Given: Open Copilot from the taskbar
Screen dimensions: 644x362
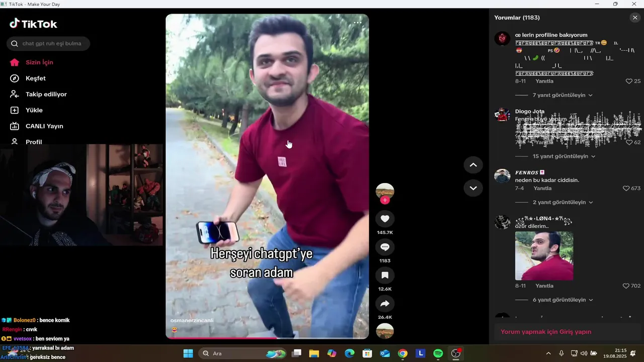Looking at the screenshot, I should click(x=332, y=353).
